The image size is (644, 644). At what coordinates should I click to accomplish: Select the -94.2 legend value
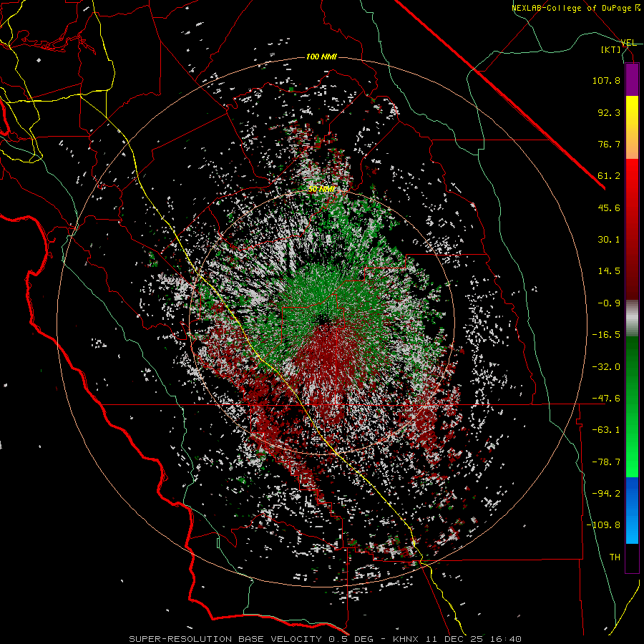606,494
